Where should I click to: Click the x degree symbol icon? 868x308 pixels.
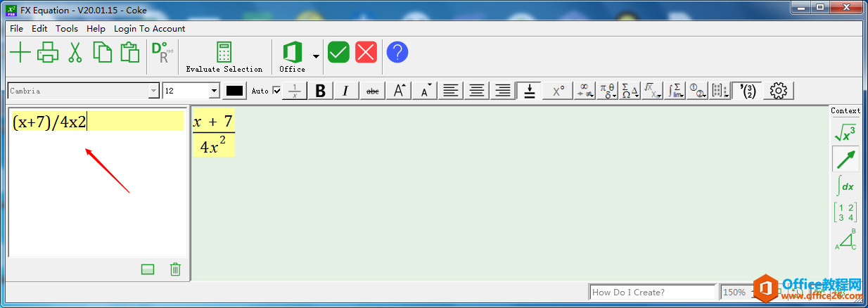[x=558, y=91]
